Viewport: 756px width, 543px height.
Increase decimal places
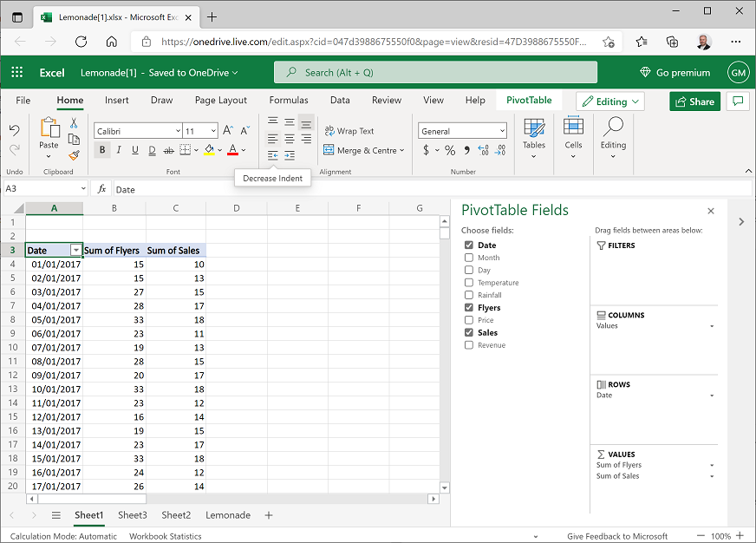(483, 150)
